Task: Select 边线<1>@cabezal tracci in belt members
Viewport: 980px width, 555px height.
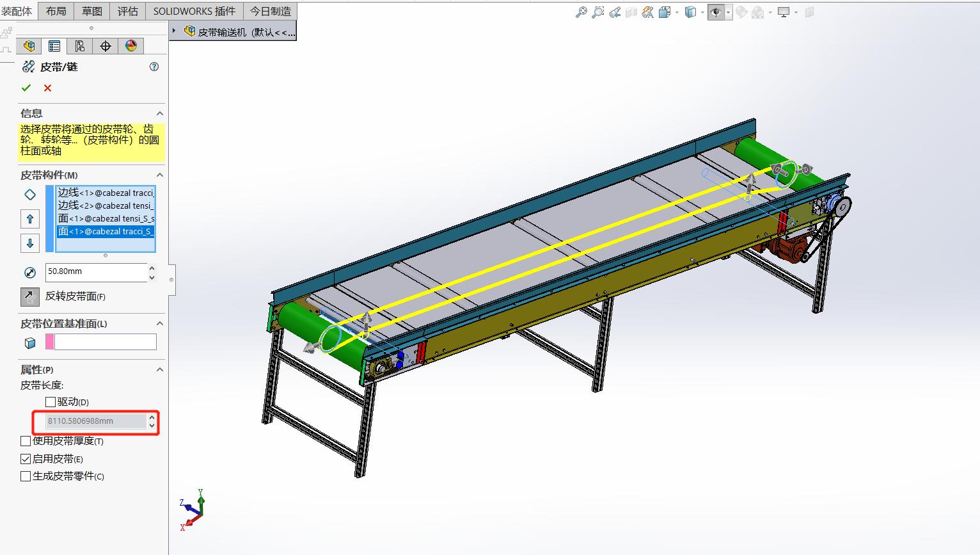Action: [106, 193]
